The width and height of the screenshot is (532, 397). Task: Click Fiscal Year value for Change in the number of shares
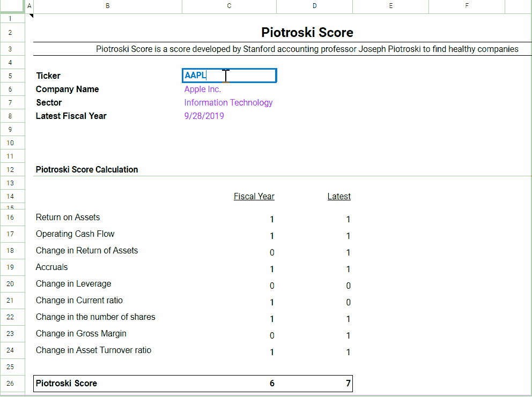(x=272, y=319)
